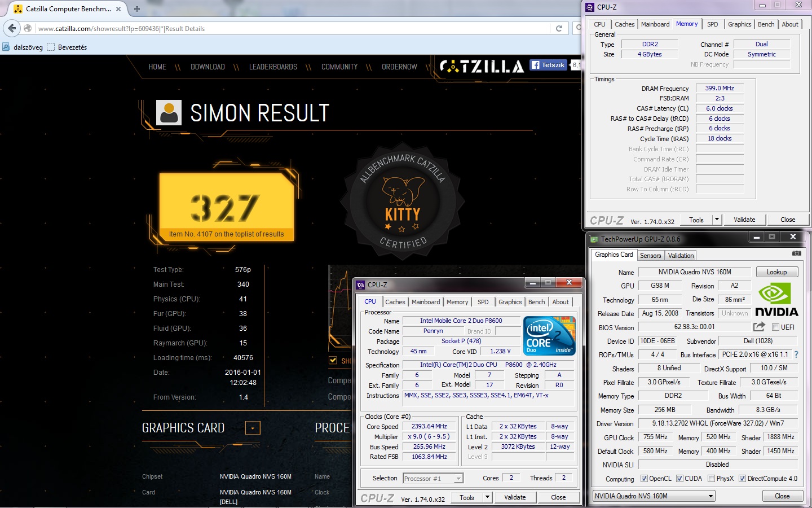
Task: Click the CPU-Z memory window title icon
Action: click(590, 7)
